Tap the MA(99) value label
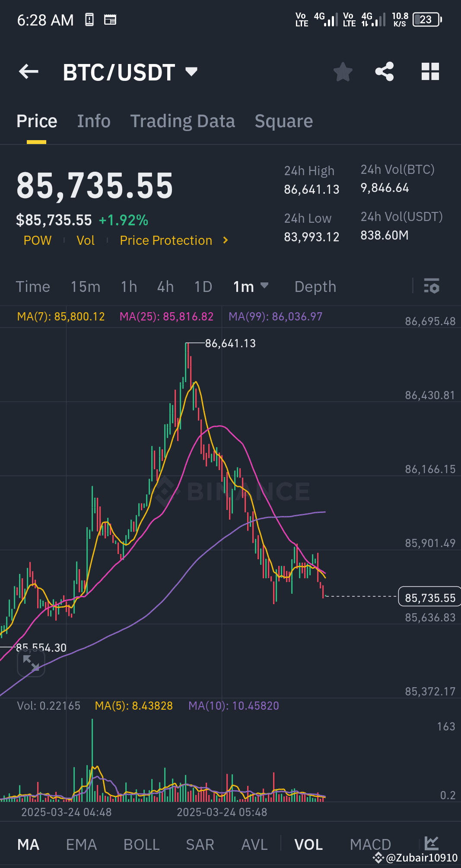This screenshot has width=461, height=868. coord(275,317)
